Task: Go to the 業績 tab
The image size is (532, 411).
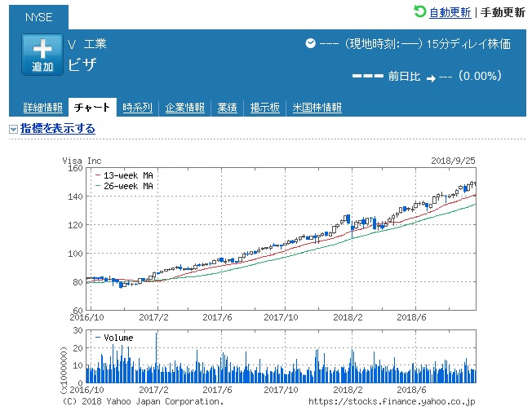Action: click(228, 108)
